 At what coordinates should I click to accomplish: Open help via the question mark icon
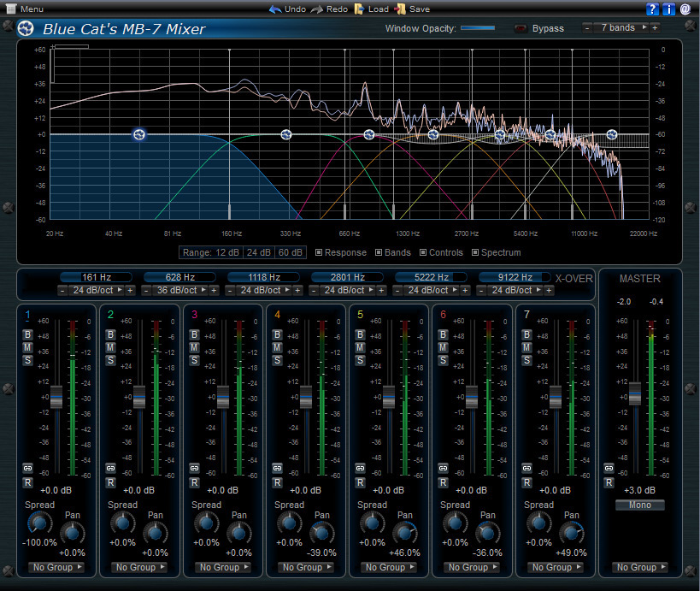pyautogui.click(x=652, y=9)
